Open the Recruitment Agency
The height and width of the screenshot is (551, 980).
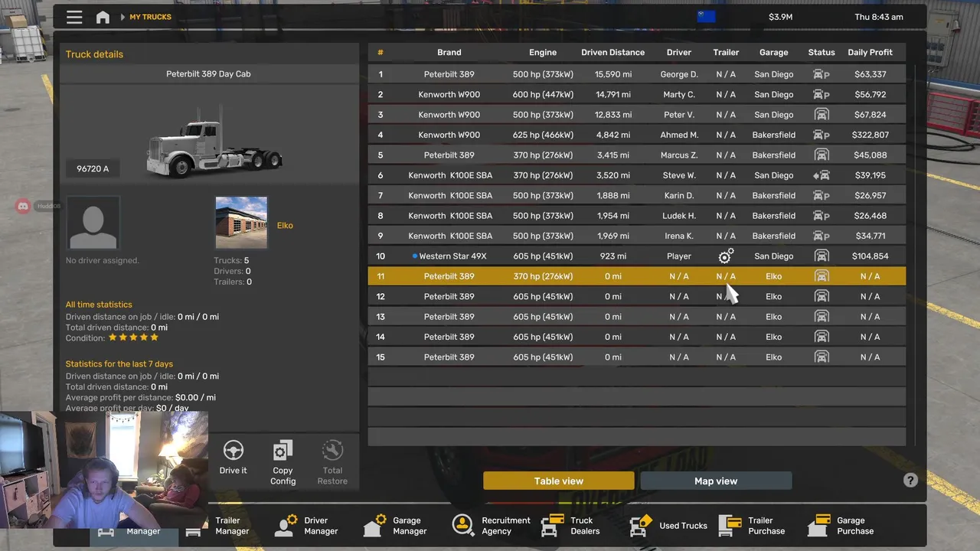491,526
